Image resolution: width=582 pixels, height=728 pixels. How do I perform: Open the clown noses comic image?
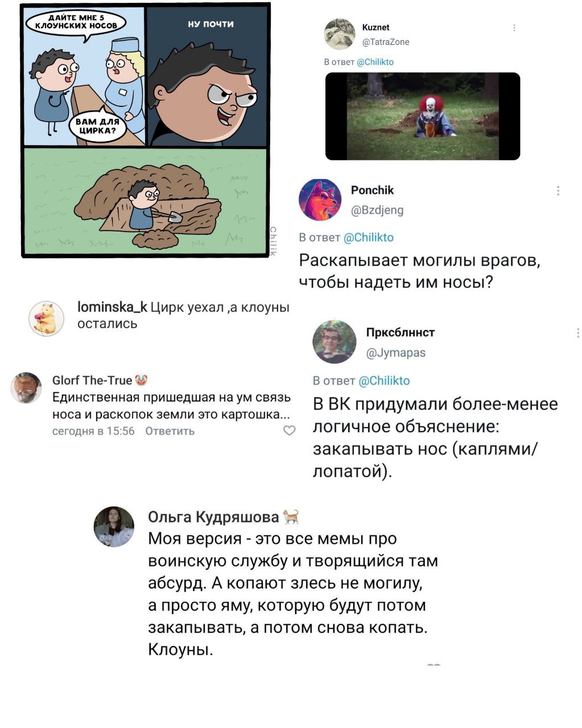point(146,130)
